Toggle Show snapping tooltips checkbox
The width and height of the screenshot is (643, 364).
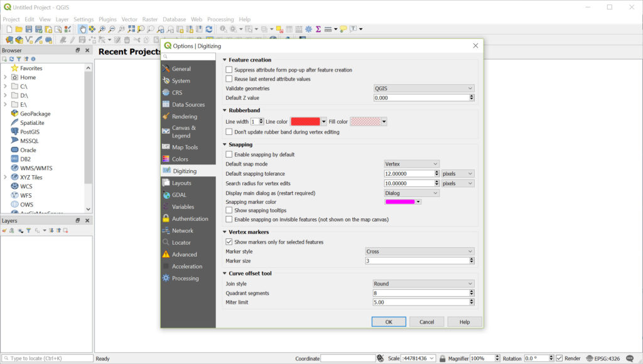[229, 210]
